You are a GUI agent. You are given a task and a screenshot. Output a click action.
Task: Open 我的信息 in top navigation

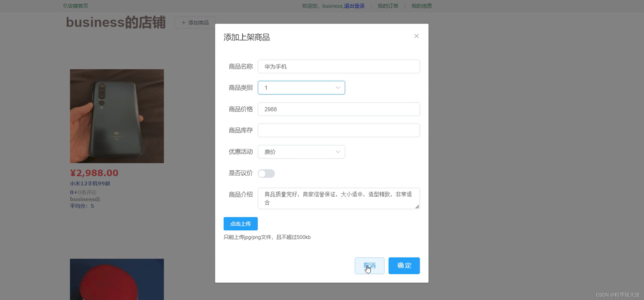click(x=421, y=6)
